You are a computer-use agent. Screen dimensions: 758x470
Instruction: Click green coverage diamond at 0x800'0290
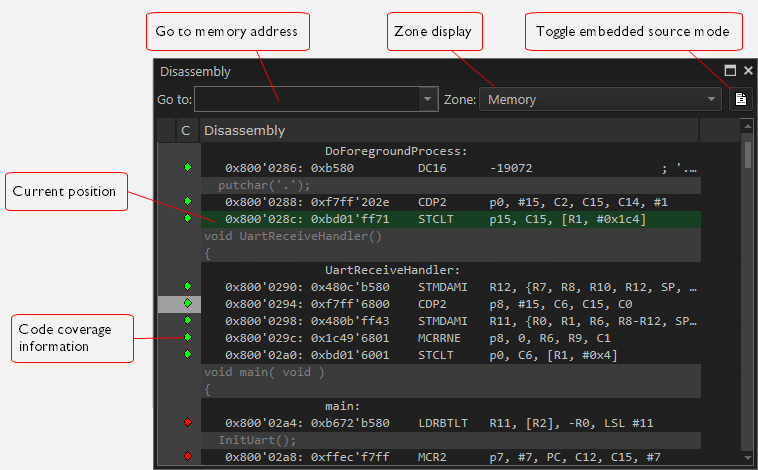(188, 286)
